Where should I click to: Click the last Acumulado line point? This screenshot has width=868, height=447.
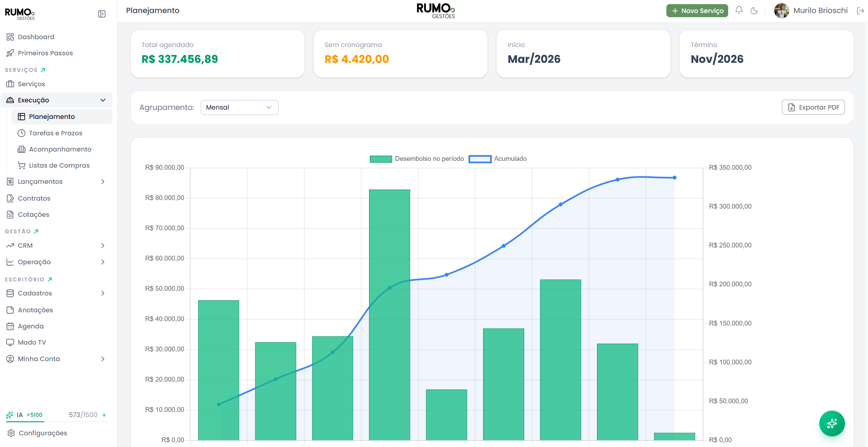[674, 178]
